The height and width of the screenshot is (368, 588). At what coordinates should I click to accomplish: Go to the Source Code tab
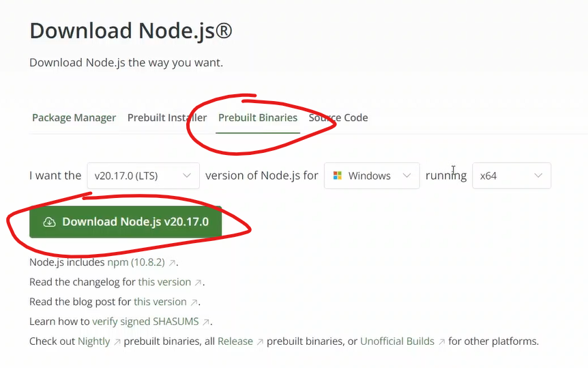pyautogui.click(x=338, y=117)
